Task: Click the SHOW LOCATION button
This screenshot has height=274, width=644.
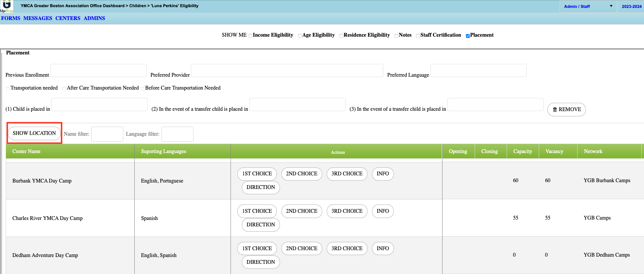Action: point(34,133)
